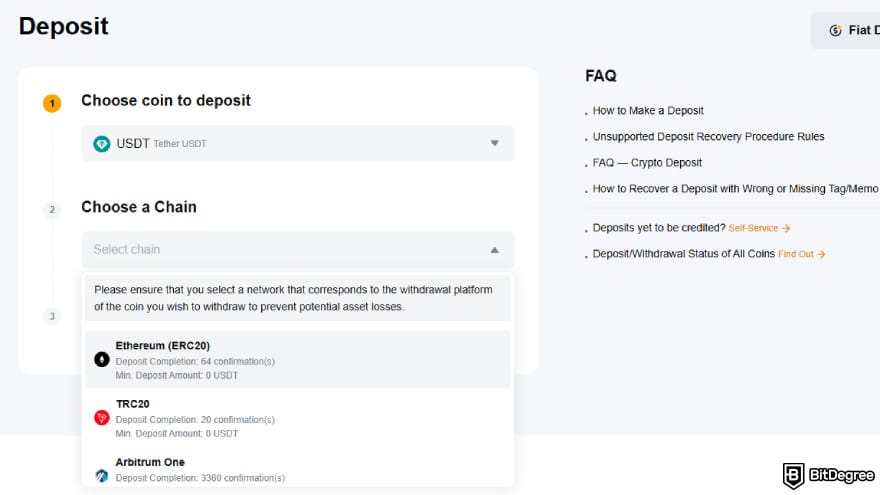
Task: Open Unsupported Deposit Recovery Procedure Rules
Action: point(708,136)
